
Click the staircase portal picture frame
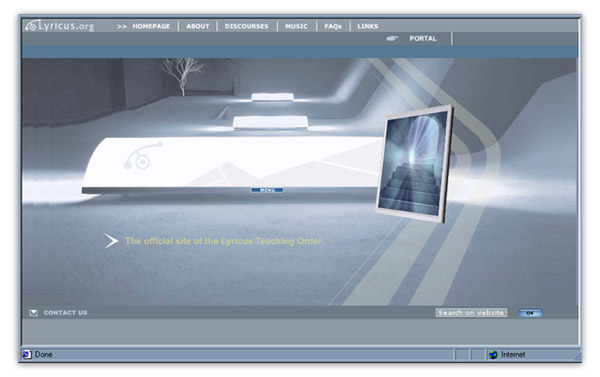[414, 164]
